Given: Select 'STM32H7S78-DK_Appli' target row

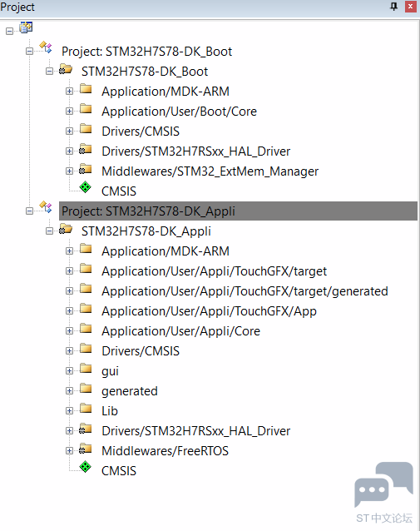Looking at the screenshot, I should coord(146,231).
